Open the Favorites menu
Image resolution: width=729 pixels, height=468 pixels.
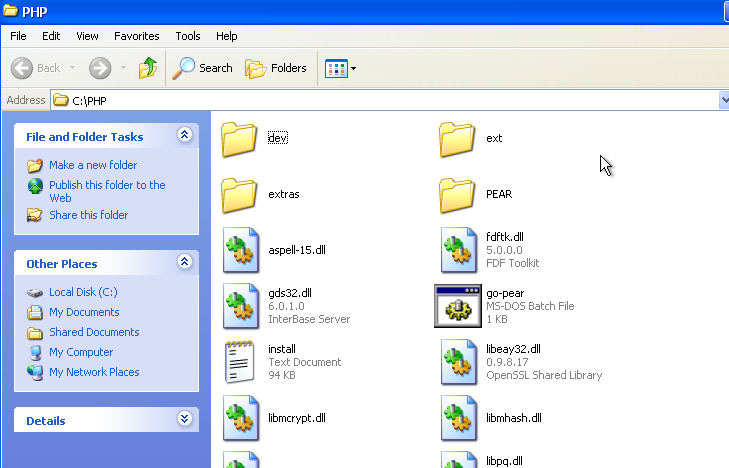coord(136,36)
